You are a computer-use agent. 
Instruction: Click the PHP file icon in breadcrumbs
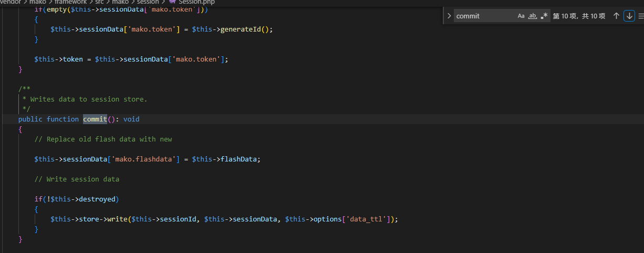pyautogui.click(x=172, y=2)
